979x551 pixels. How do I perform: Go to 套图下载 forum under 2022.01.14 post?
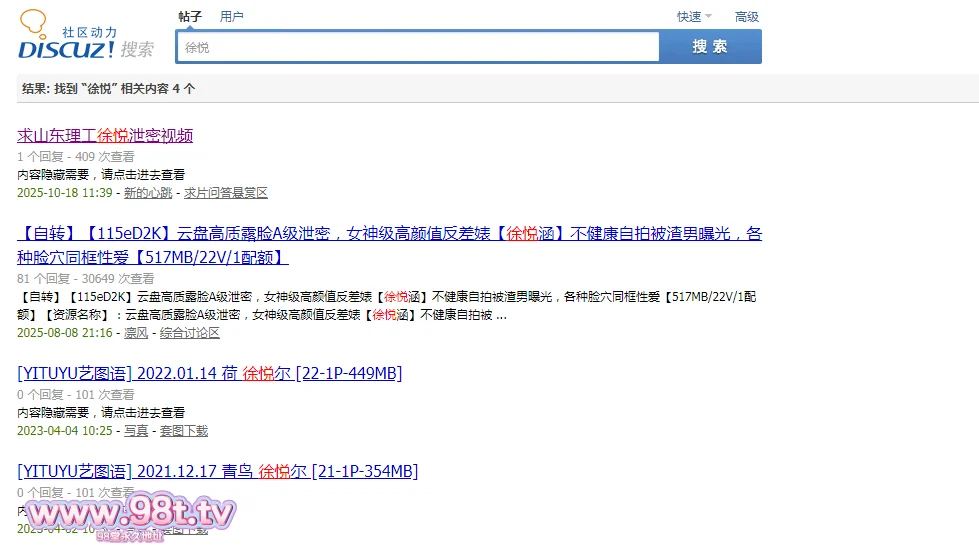pos(184,430)
